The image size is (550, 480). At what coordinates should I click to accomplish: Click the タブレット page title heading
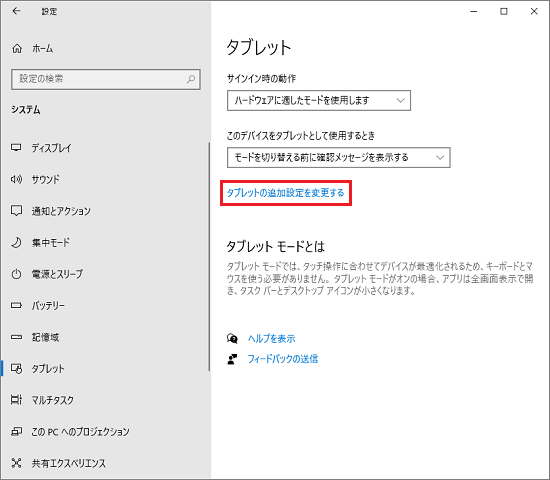[259, 47]
